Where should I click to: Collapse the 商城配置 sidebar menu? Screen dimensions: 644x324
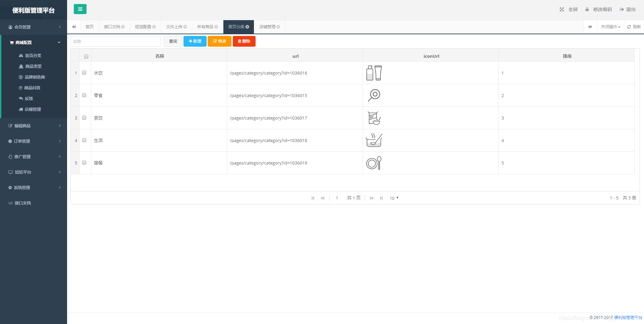tap(34, 43)
